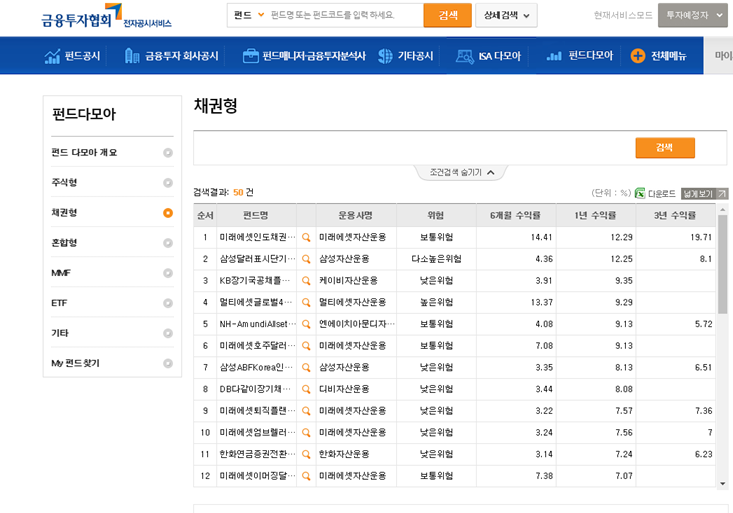Image resolution: width=733 pixels, height=513 pixels.
Task: Open the 투자예정자 service mode dropdown
Action: [x=693, y=15]
